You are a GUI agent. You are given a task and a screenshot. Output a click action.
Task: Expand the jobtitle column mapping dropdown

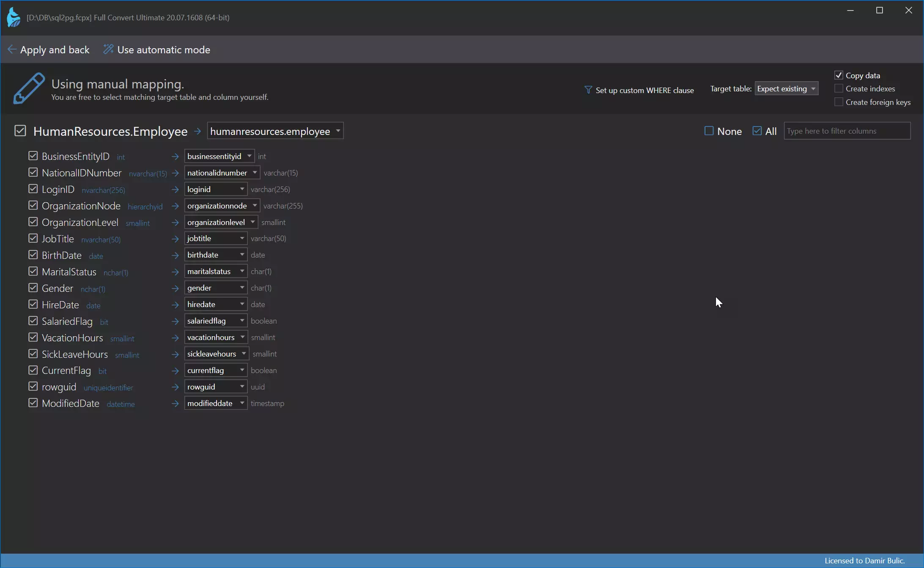pyautogui.click(x=241, y=238)
